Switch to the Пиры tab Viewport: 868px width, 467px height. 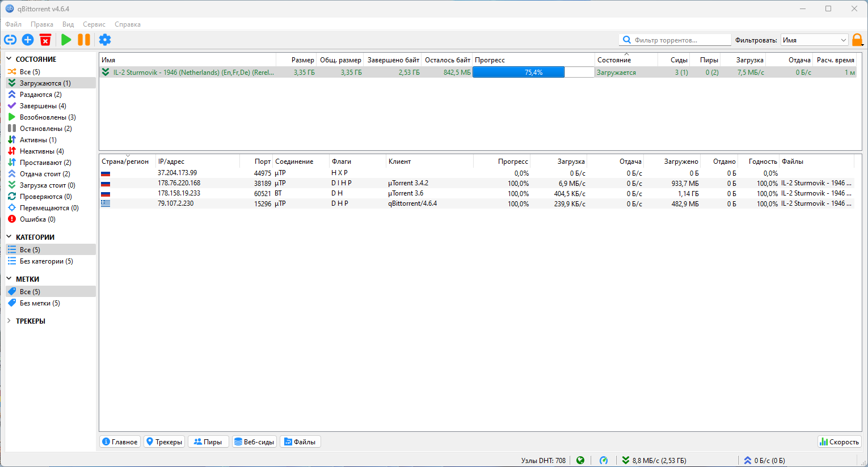click(x=208, y=441)
